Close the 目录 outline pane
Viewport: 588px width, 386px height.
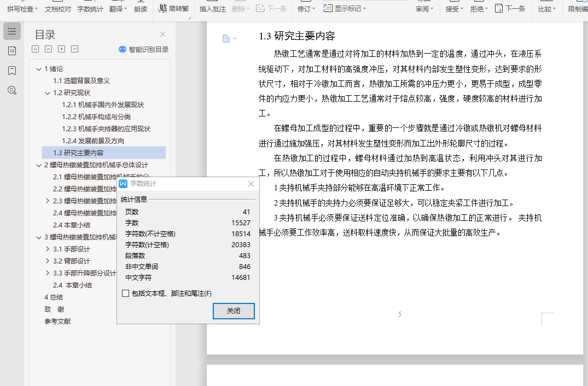(163, 34)
